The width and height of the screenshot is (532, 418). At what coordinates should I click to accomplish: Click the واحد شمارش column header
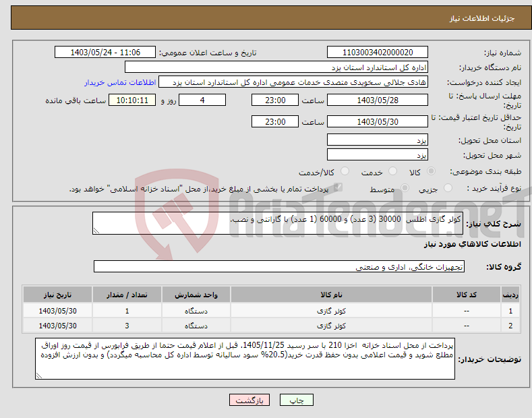196,295
